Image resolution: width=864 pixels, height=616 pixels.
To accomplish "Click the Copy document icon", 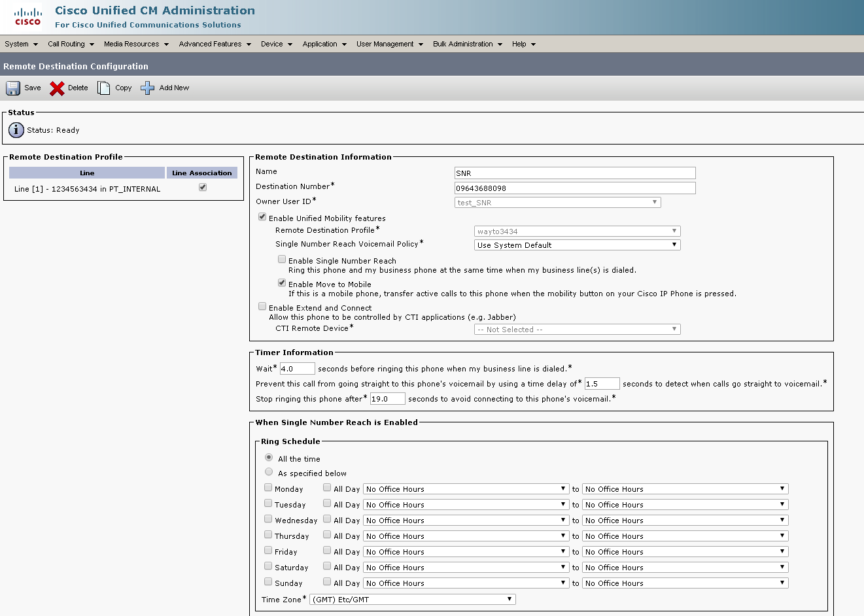I will coord(104,88).
